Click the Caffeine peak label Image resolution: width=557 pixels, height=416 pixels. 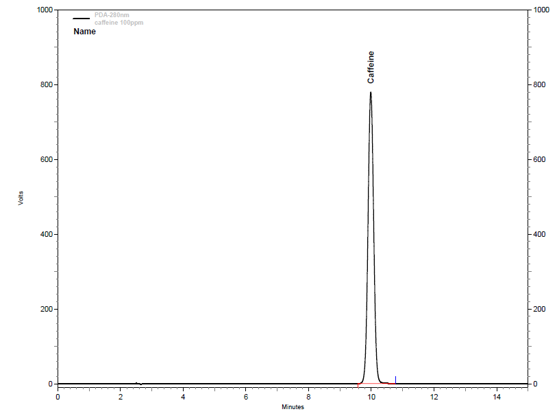371,67
